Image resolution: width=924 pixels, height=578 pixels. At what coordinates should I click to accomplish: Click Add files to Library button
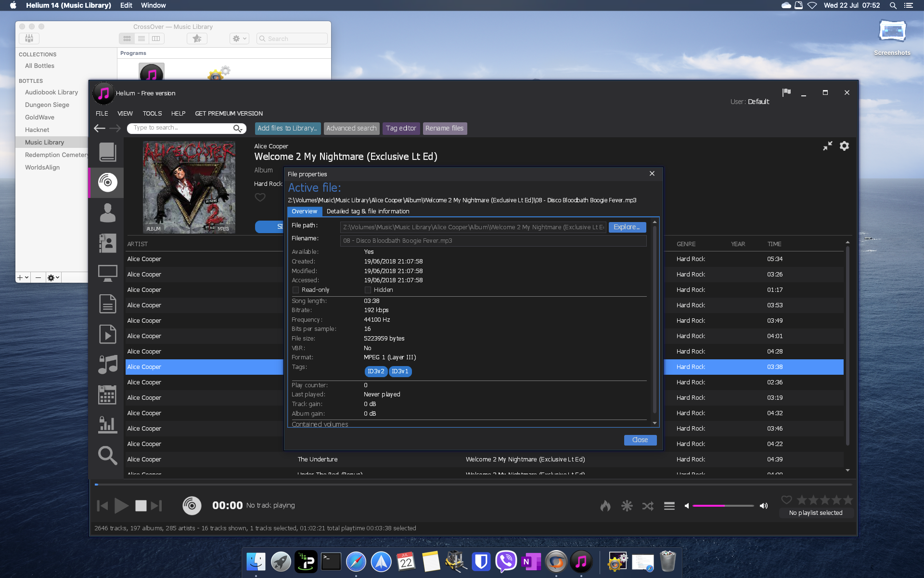coord(287,128)
